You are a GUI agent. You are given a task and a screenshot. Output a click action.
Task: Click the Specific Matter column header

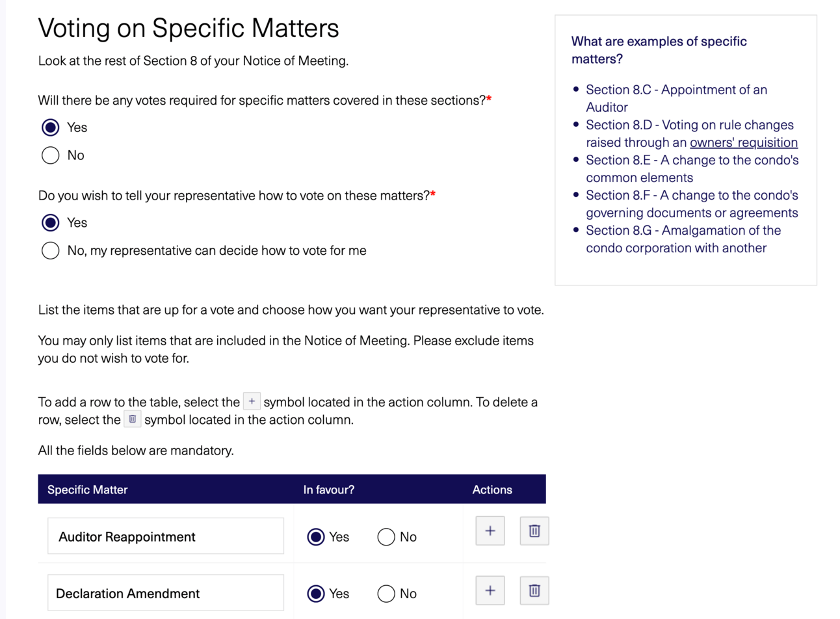[x=88, y=490]
